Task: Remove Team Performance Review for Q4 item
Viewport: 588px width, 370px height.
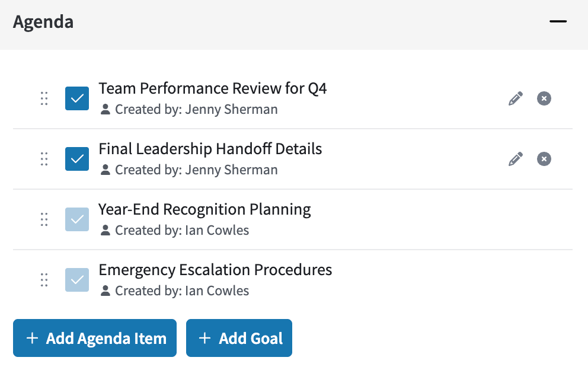Action: pyautogui.click(x=544, y=98)
